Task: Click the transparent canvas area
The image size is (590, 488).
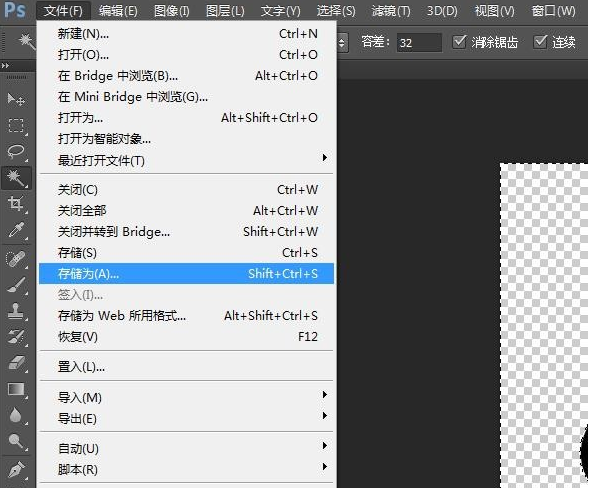Action: [544, 324]
